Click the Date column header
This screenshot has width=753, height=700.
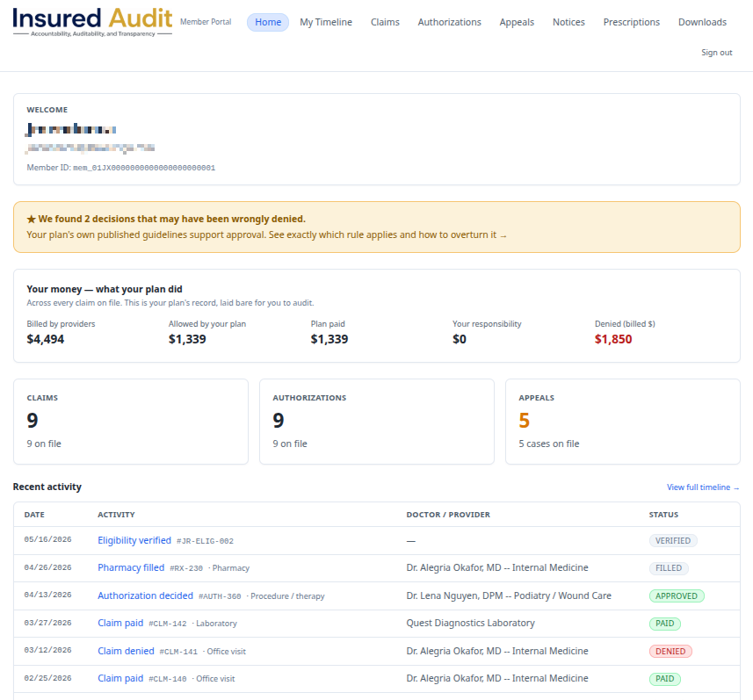(x=34, y=515)
